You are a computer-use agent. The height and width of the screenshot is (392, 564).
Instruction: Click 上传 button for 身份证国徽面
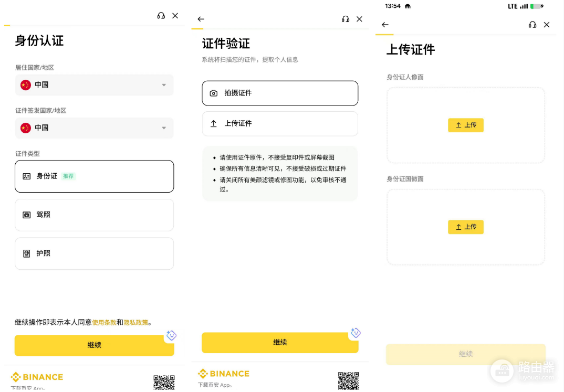pos(465,227)
